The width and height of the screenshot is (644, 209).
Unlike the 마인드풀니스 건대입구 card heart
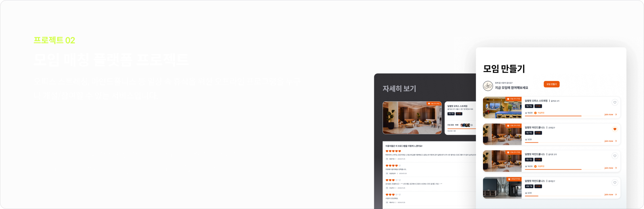click(615, 129)
